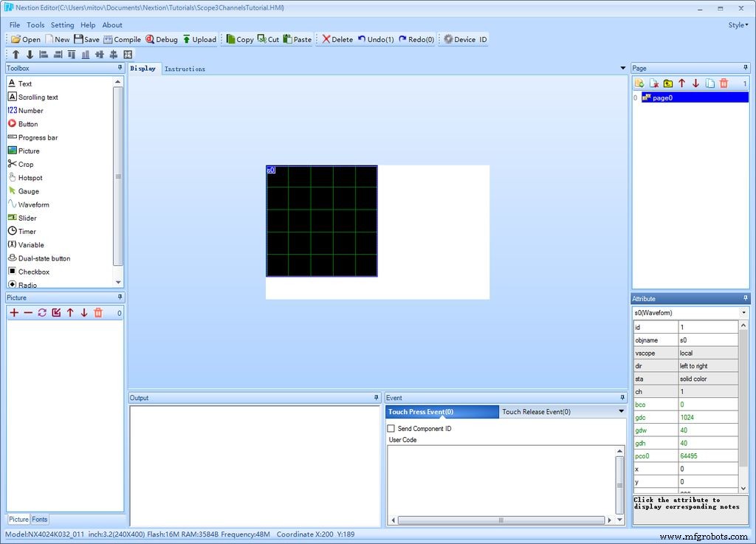Add a Timer component to the page
The image size is (756, 544).
[x=25, y=231]
